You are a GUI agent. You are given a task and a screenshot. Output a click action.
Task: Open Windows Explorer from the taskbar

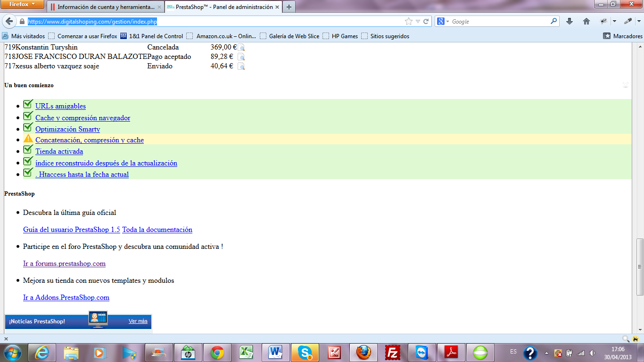tap(71, 353)
